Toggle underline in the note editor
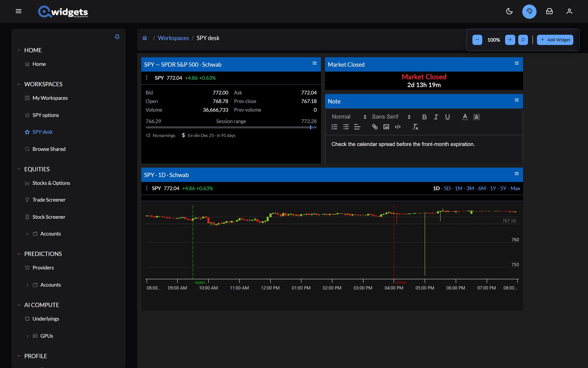 pos(447,117)
